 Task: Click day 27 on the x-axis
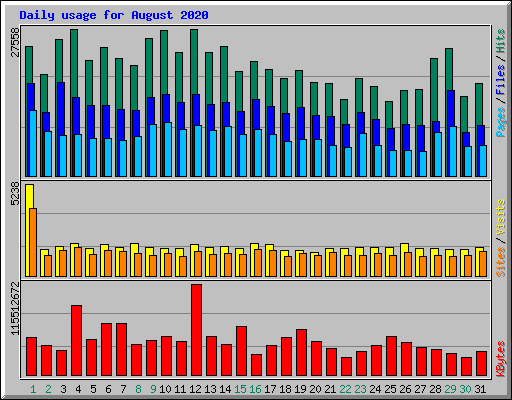420,389
